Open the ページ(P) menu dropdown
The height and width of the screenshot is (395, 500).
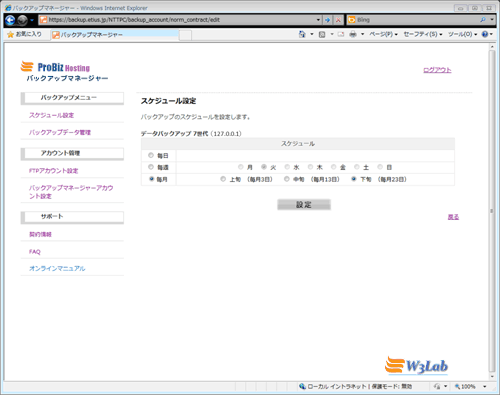pyautogui.click(x=383, y=34)
